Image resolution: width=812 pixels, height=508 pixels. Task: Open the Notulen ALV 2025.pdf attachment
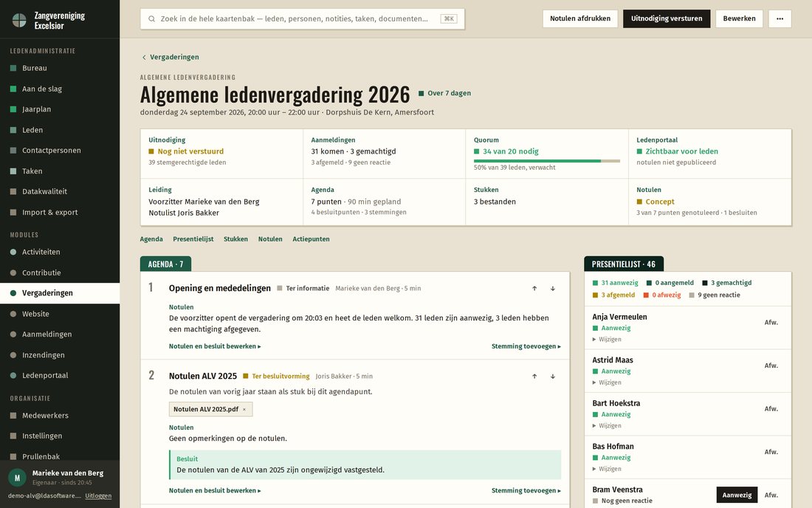pyautogui.click(x=206, y=409)
